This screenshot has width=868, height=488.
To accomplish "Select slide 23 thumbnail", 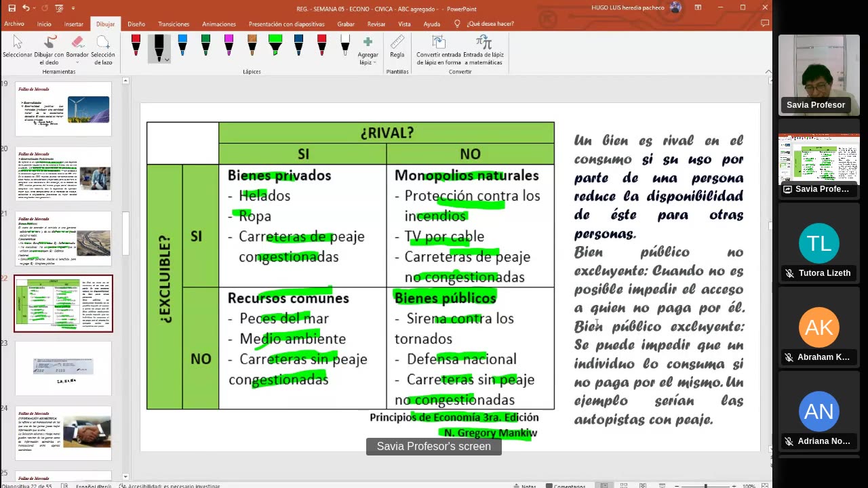I will (x=64, y=368).
